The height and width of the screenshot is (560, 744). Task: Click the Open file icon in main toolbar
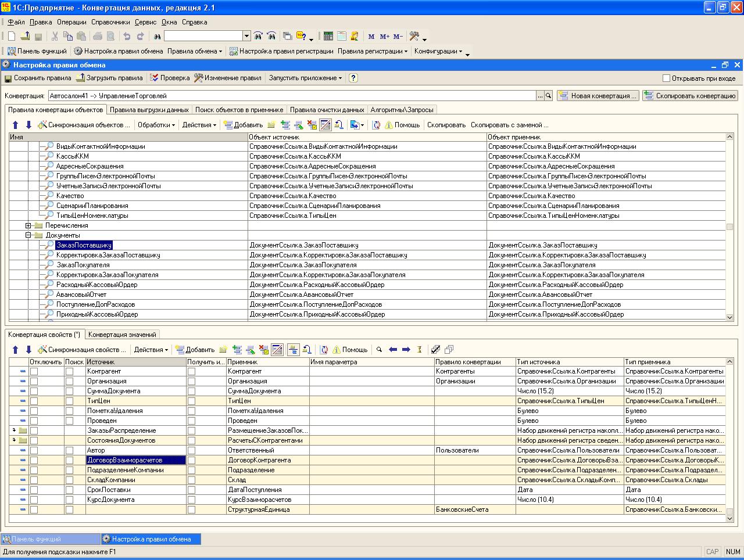click(25, 36)
